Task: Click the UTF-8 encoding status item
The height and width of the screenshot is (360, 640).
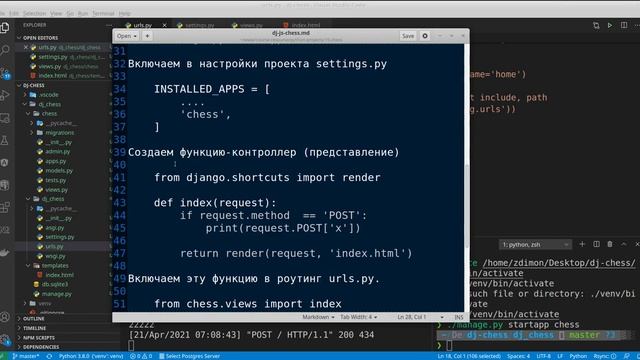Action: (543, 356)
